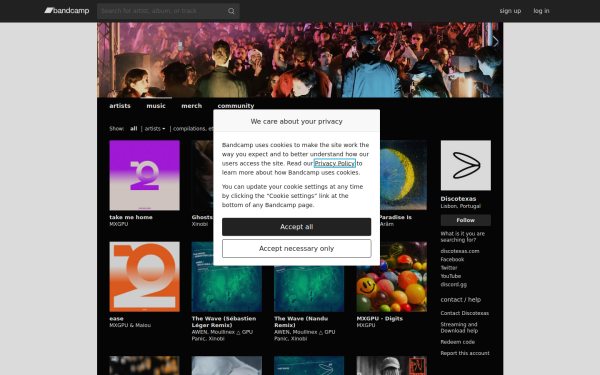Click the 'MXGPU - Digits' title text
Image resolution: width=600 pixels, height=375 pixels.
(380, 319)
